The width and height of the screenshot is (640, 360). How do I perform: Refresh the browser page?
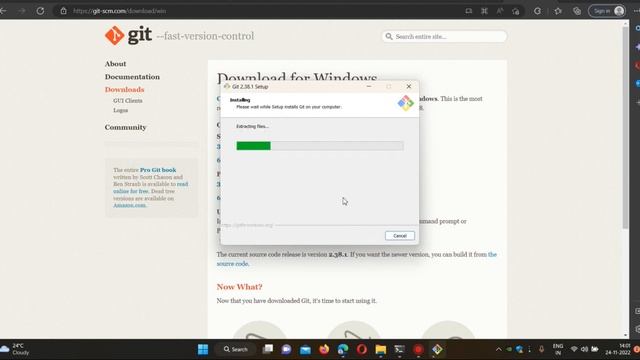(x=40, y=11)
